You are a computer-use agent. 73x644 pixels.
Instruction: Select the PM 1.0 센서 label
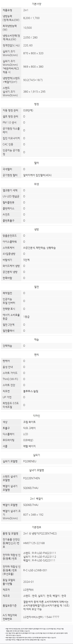(x=10, y=122)
